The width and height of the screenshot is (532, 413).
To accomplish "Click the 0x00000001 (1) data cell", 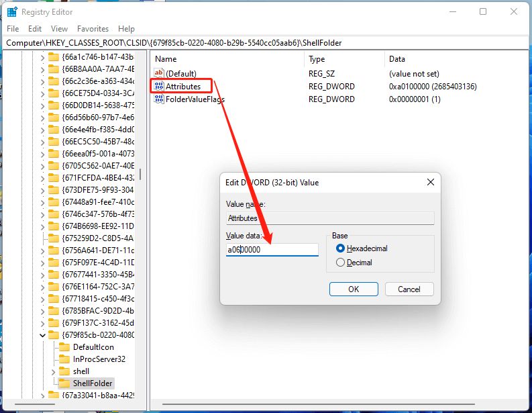I will point(415,99).
